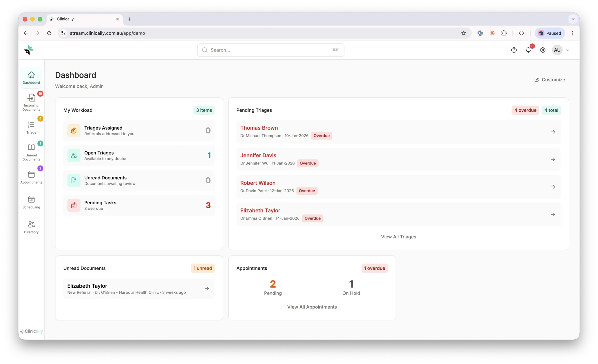The height and width of the screenshot is (364, 598).
Task: Open the Clinically logo in the top-left
Action: pyautogui.click(x=29, y=50)
